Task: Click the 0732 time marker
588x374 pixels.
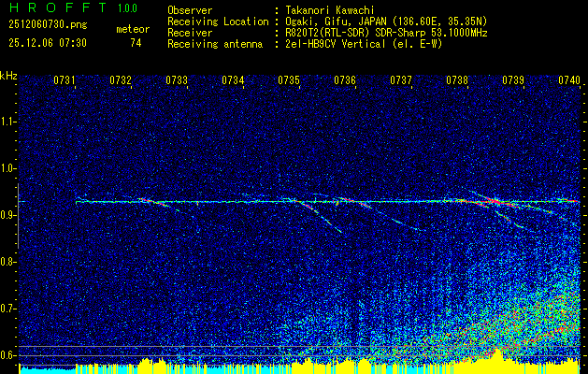Action: pos(121,79)
